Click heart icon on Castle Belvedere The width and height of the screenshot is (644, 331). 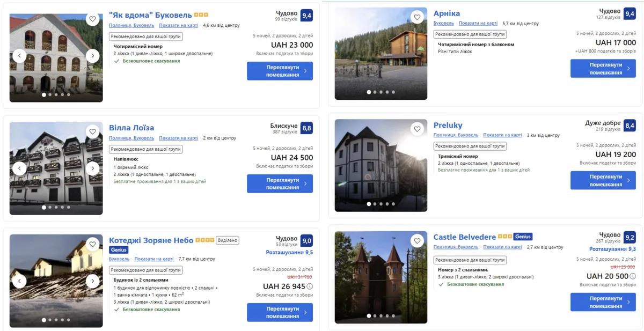(x=417, y=241)
